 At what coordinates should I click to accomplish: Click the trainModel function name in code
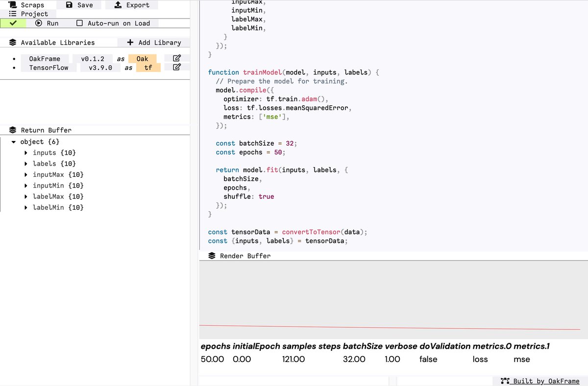pyautogui.click(x=262, y=72)
